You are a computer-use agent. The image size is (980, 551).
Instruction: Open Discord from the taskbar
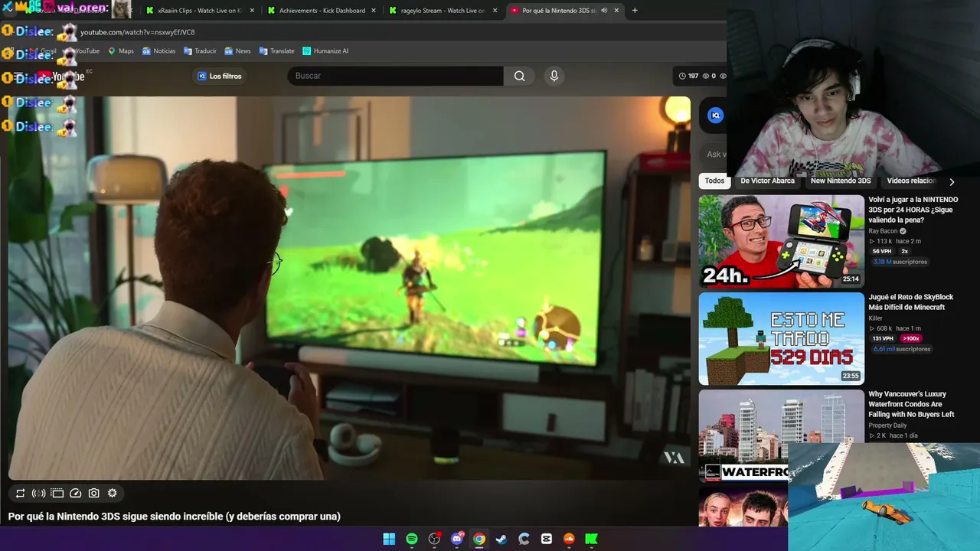point(457,539)
